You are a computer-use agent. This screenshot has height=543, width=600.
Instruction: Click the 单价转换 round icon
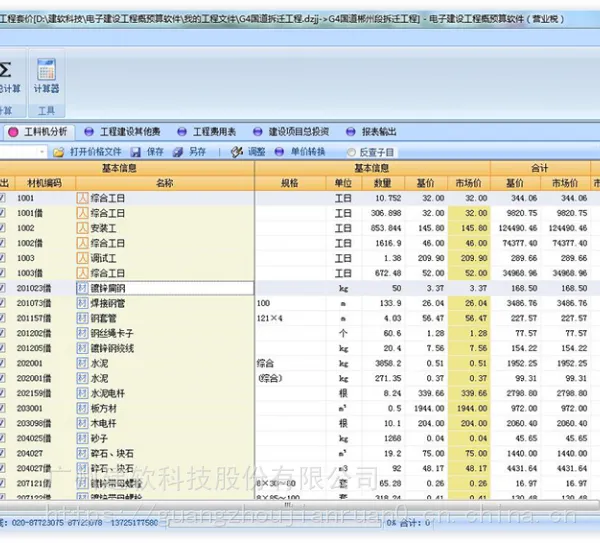click(279, 152)
